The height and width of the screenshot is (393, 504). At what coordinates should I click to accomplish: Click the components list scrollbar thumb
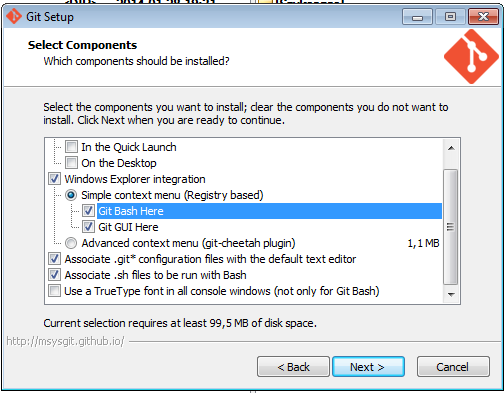pyautogui.click(x=451, y=227)
